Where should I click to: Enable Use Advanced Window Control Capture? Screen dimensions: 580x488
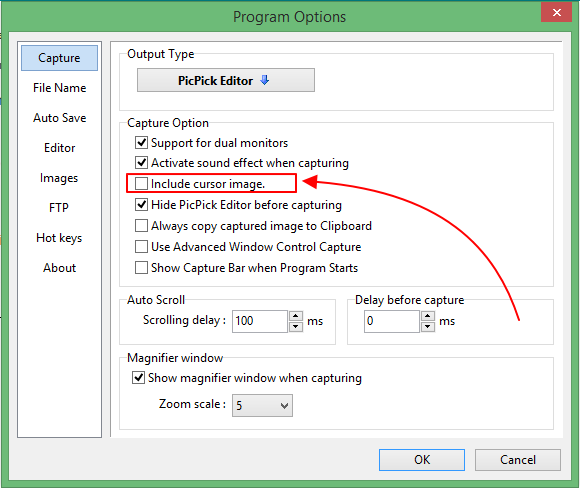[x=141, y=247]
